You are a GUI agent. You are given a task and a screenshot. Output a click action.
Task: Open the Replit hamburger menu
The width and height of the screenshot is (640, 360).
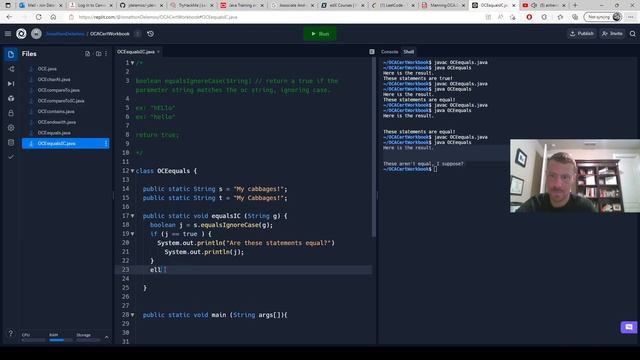[8, 34]
